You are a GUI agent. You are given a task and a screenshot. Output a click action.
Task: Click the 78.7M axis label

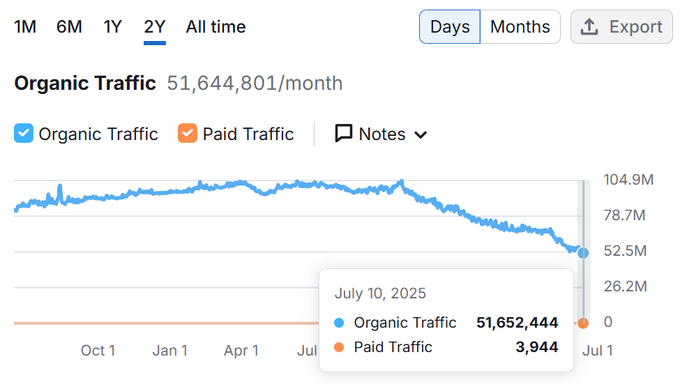624,215
